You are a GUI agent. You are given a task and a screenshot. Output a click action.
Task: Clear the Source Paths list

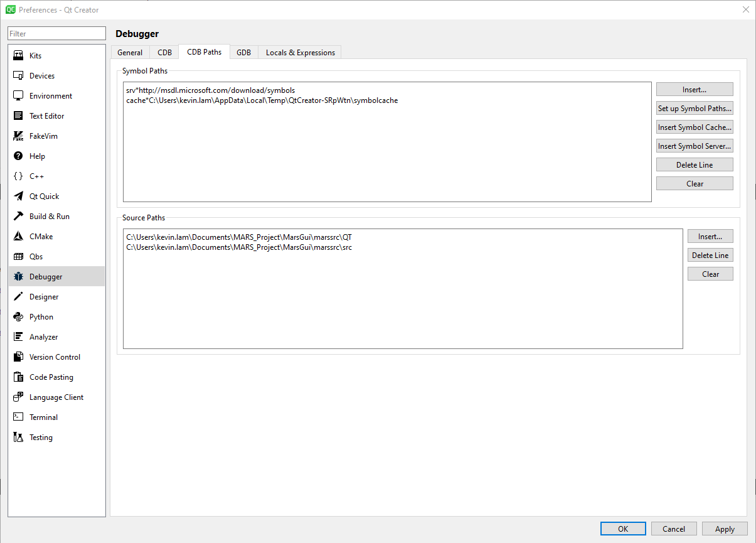[710, 274]
